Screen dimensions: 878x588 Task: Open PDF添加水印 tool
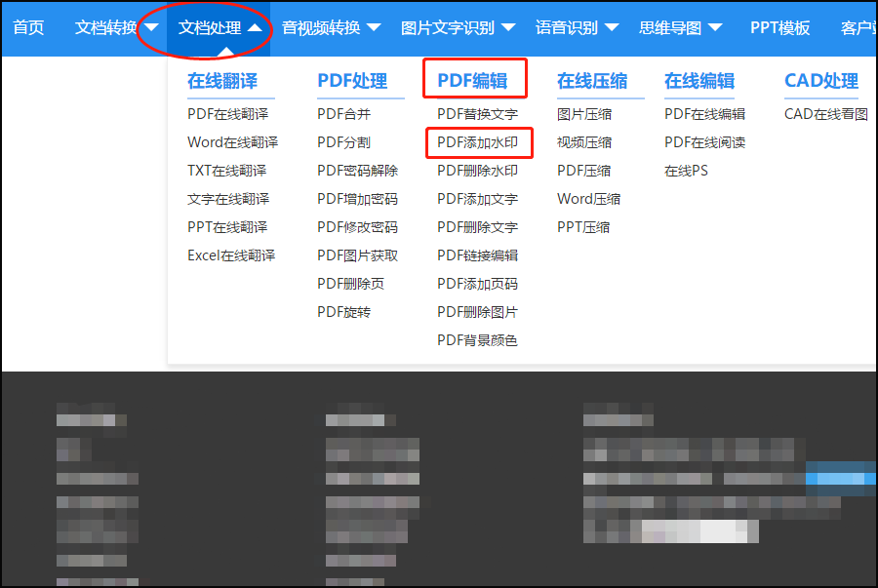[478, 142]
